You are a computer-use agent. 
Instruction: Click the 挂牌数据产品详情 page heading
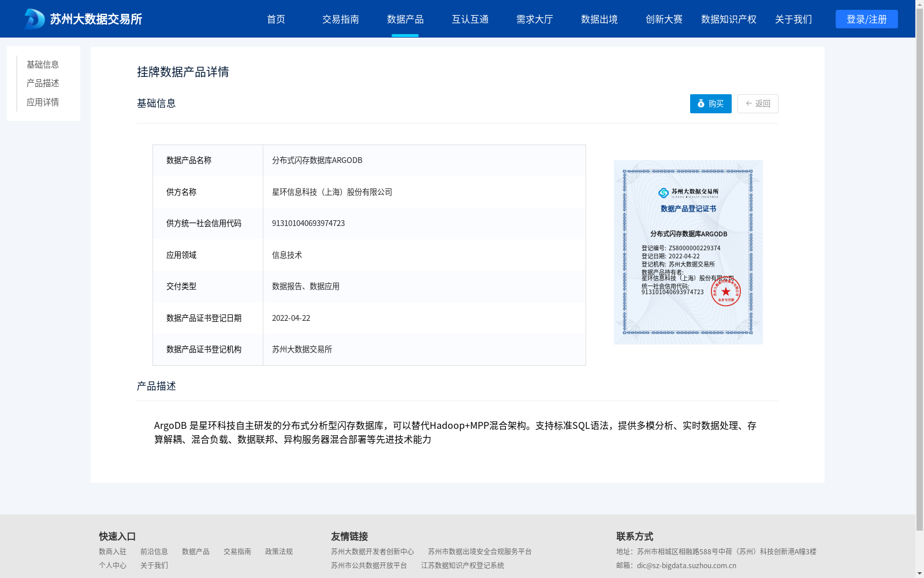coord(183,72)
